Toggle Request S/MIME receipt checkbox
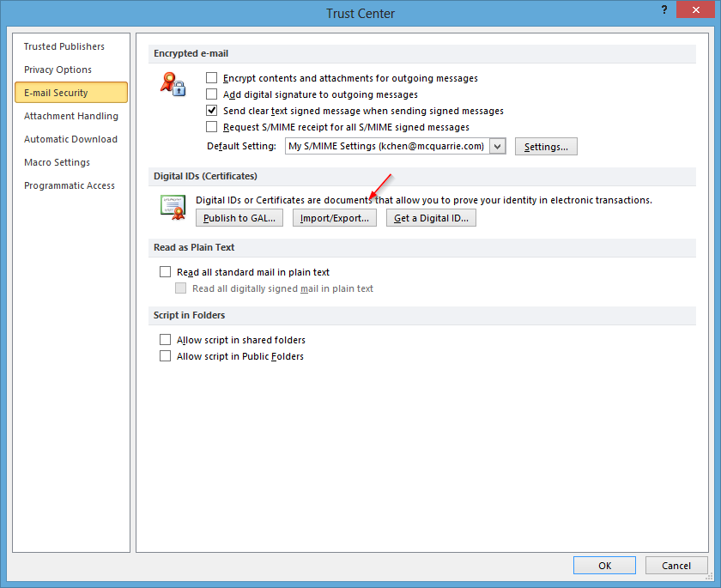Image resolution: width=721 pixels, height=588 pixels. coord(211,127)
